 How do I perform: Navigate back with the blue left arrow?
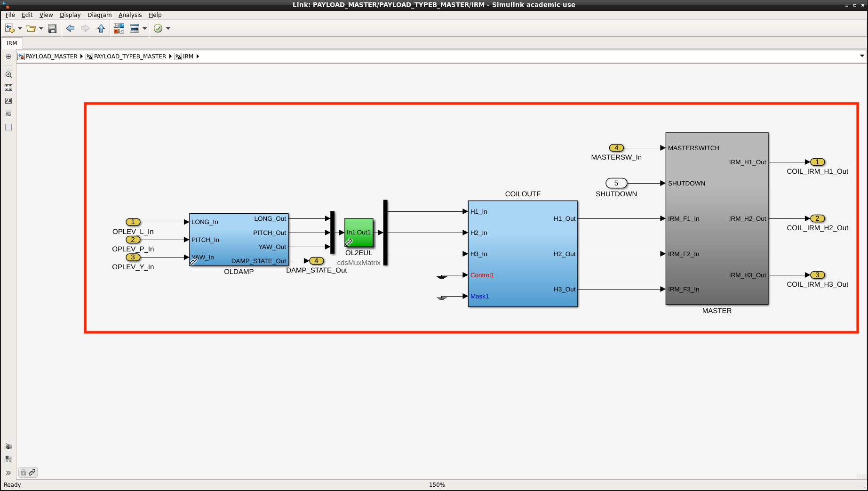(x=70, y=29)
